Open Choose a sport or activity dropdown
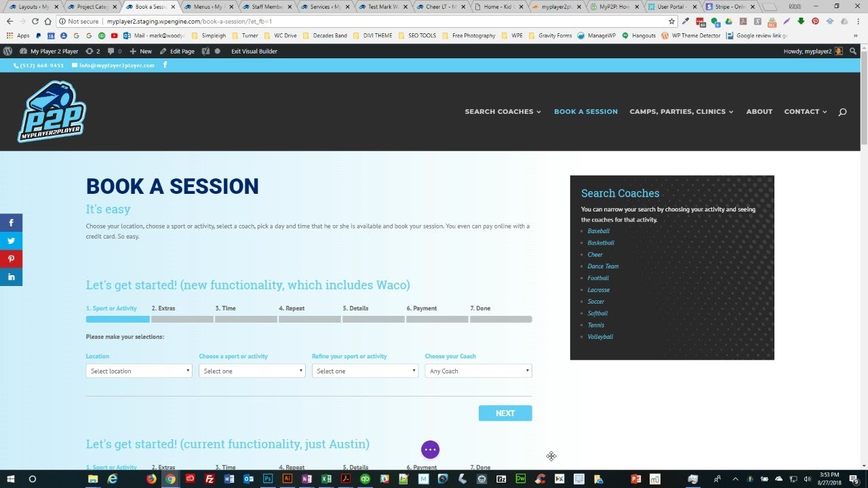This screenshot has width=868, height=488. pos(252,371)
